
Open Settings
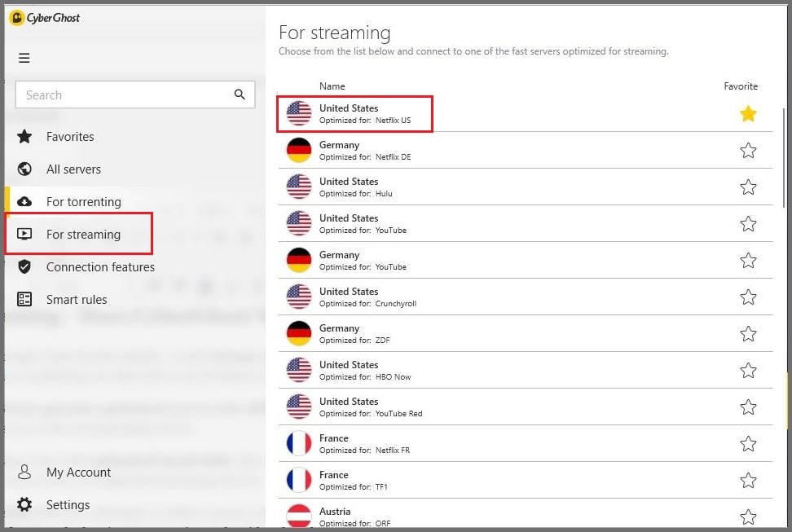pyautogui.click(x=68, y=505)
